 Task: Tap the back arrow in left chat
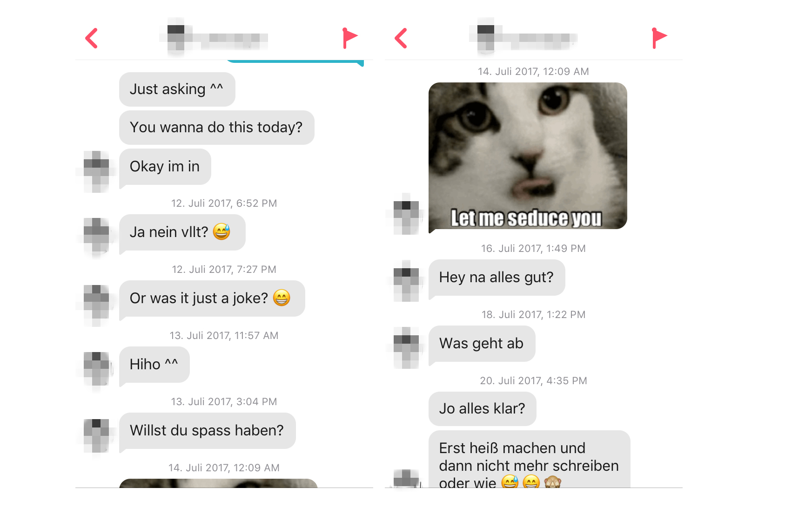91,38
